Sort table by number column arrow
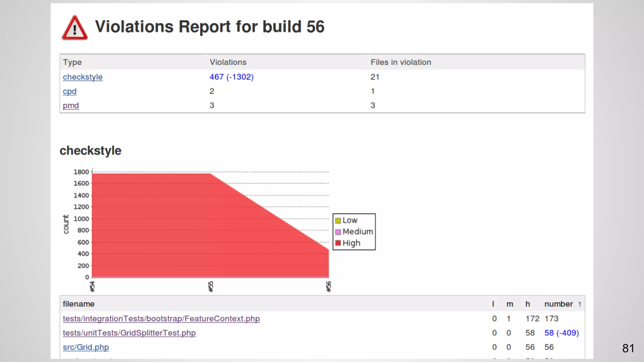644x362 pixels. 580,304
